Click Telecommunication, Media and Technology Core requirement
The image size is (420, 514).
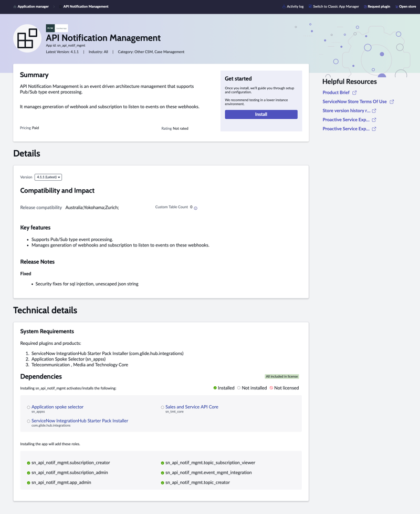80,365
